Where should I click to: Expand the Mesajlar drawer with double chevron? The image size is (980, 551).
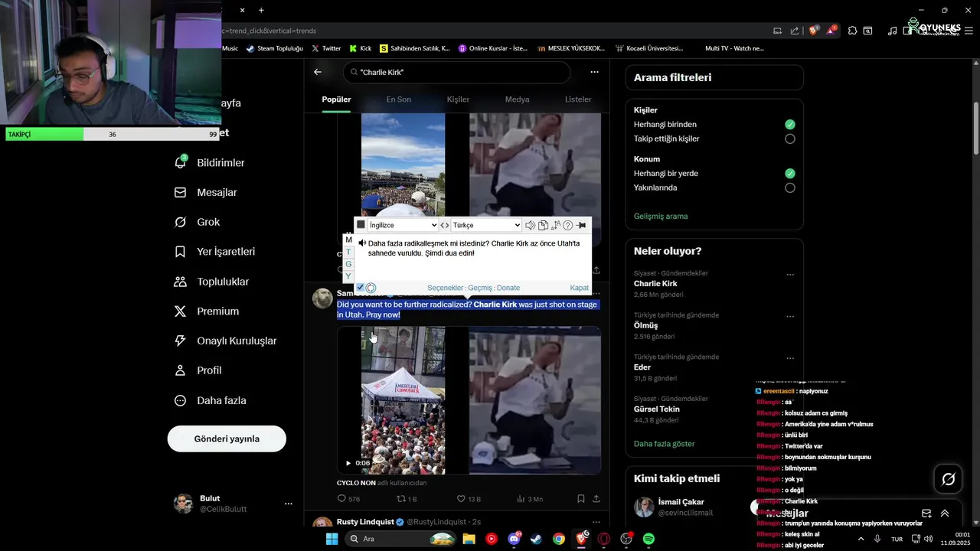point(945,514)
